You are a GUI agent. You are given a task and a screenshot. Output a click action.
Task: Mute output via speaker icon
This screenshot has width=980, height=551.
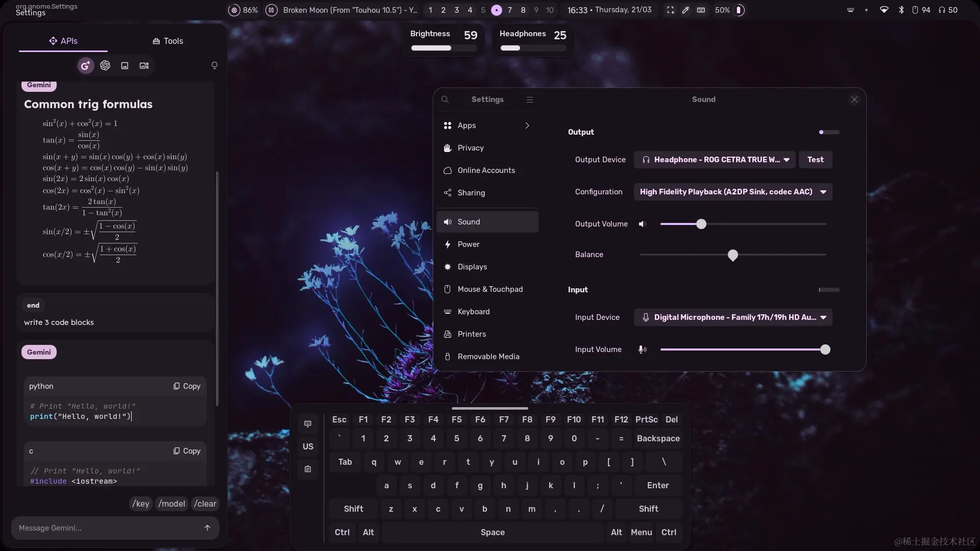coord(642,224)
